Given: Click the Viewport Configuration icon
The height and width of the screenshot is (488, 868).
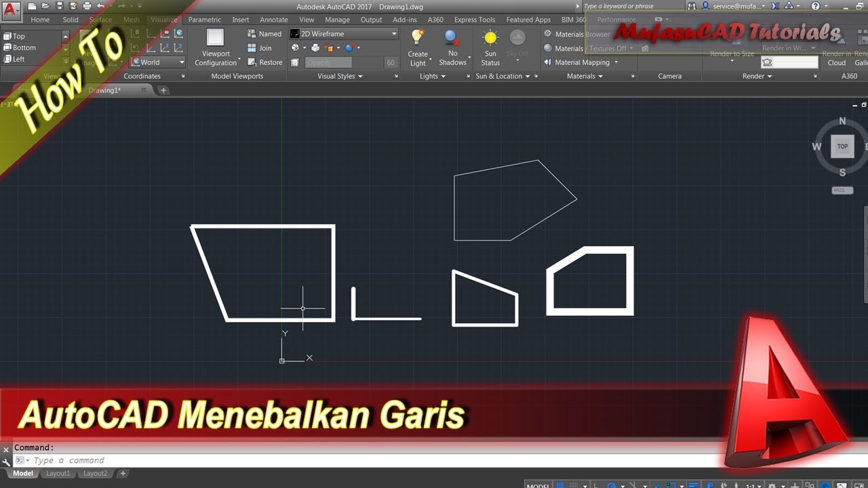Looking at the screenshot, I should tap(216, 37).
